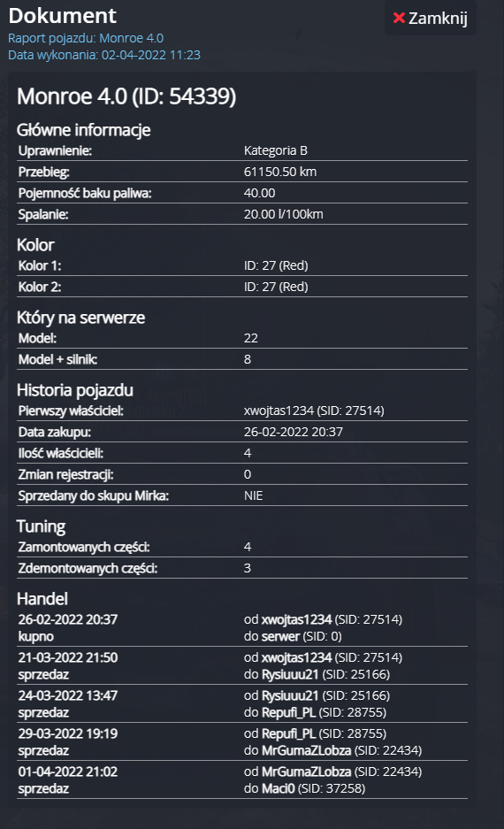Click buyer Rysiuuu21 in the 21-03-2022 sale
The width and height of the screenshot is (504, 829).
(290, 675)
